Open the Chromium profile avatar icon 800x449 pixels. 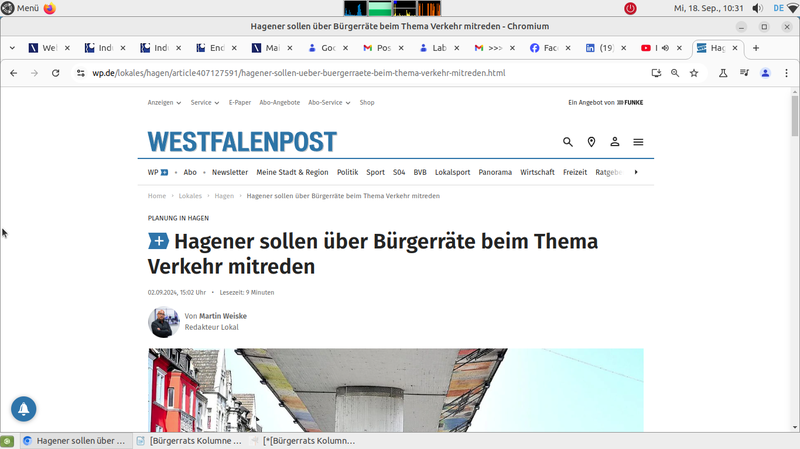click(x=765, y=73)
